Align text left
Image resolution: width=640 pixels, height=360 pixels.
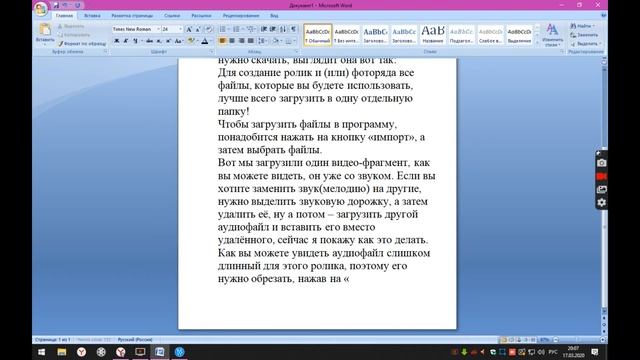222,41
